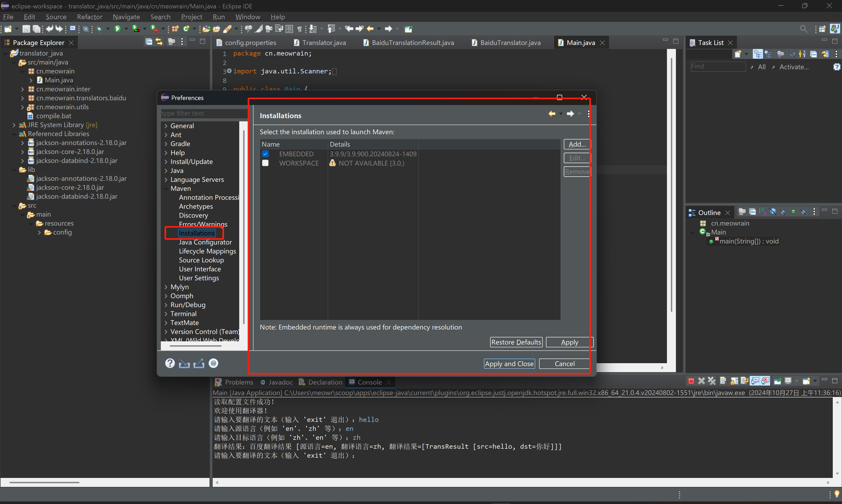Screen dimensions: 842x504
Task: Expand the Java preferences node
Action: pos(166,171)
